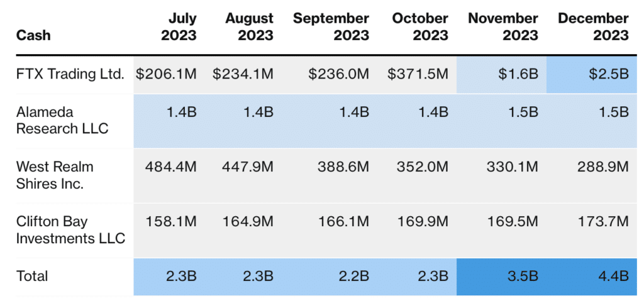This screenshot has height=301, width=644.
Task: Click the Alameda Research LLC row label
Action: [x=62, y=120]
